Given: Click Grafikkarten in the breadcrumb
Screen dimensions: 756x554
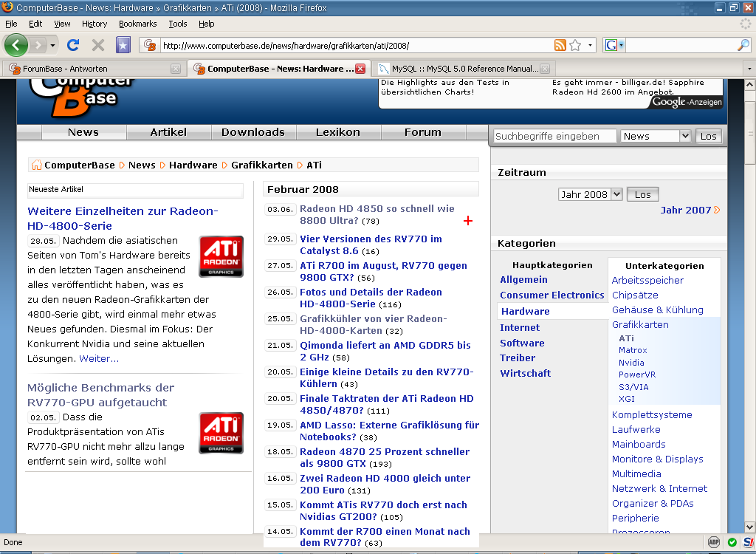Looking at the screenshot, I should click(x=262, y=165).
